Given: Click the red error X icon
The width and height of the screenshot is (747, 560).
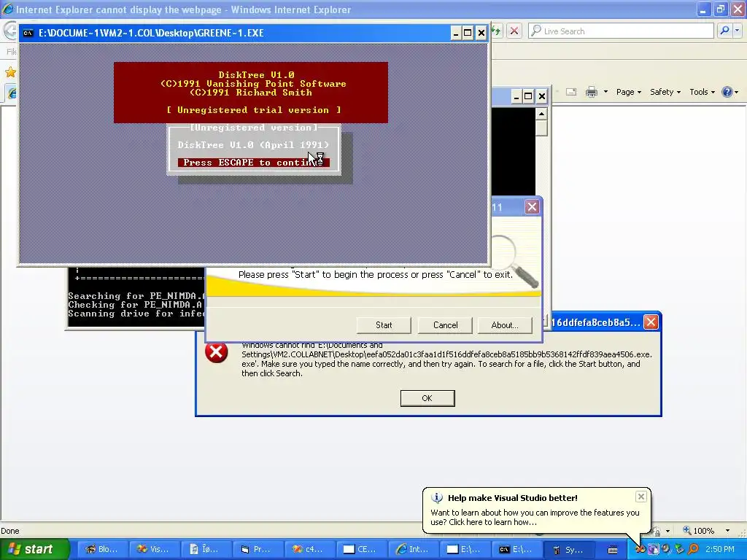Looking at the screenshot, I should click(216, 353).
